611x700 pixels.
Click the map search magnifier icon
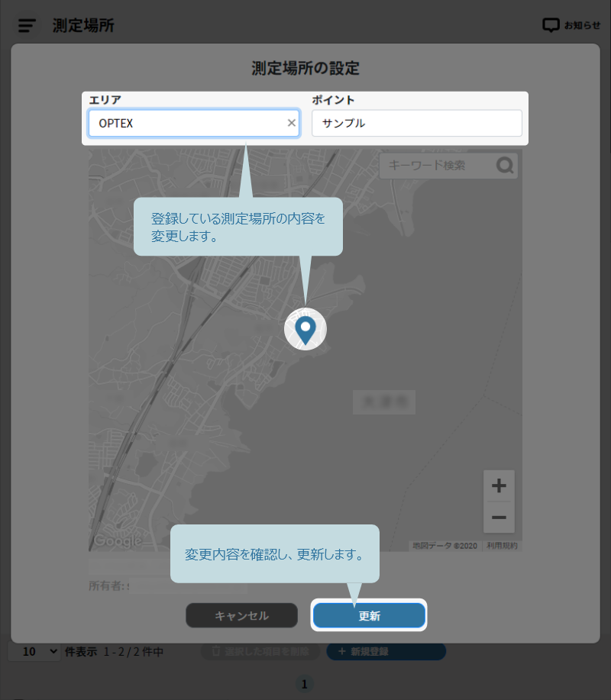point(505,166)
